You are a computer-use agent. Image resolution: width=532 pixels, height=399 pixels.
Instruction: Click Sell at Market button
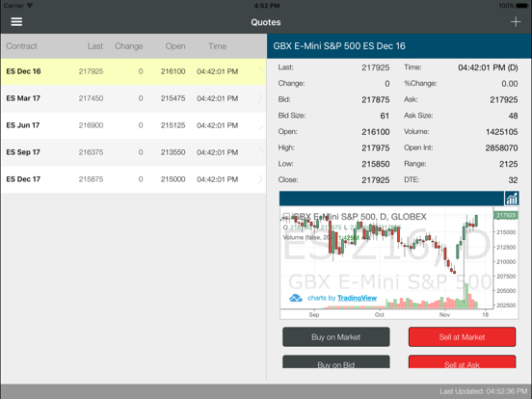[x=462, y=337]
